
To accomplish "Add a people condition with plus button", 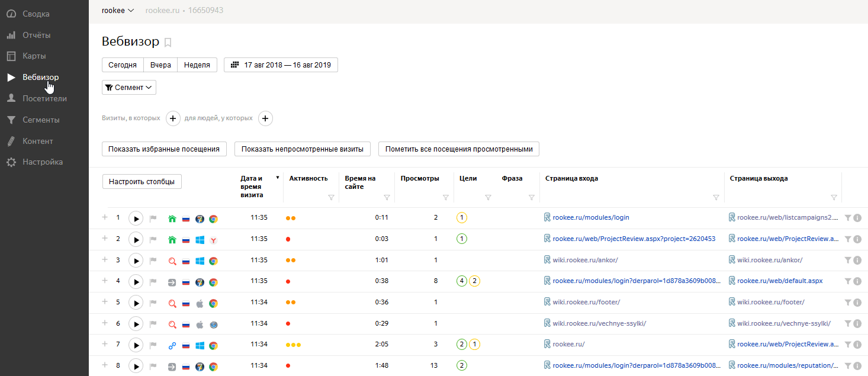I will point(265,118).
